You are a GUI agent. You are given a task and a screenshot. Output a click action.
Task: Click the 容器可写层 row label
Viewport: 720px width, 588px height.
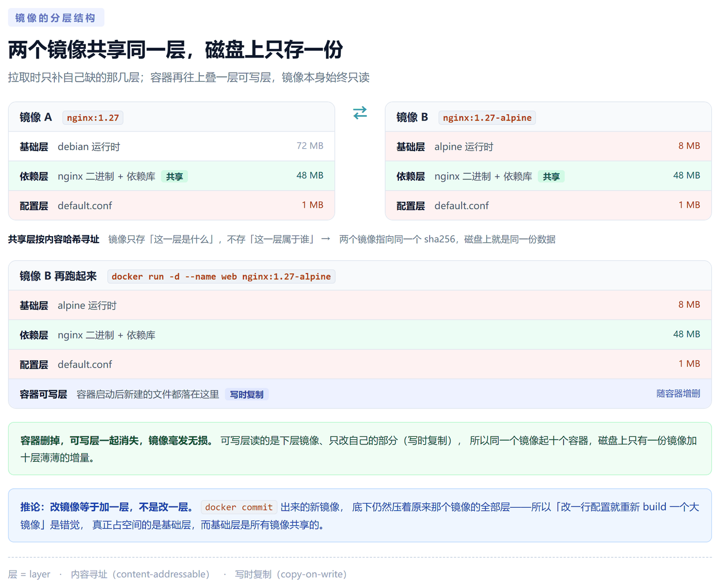tap(43, 395)
